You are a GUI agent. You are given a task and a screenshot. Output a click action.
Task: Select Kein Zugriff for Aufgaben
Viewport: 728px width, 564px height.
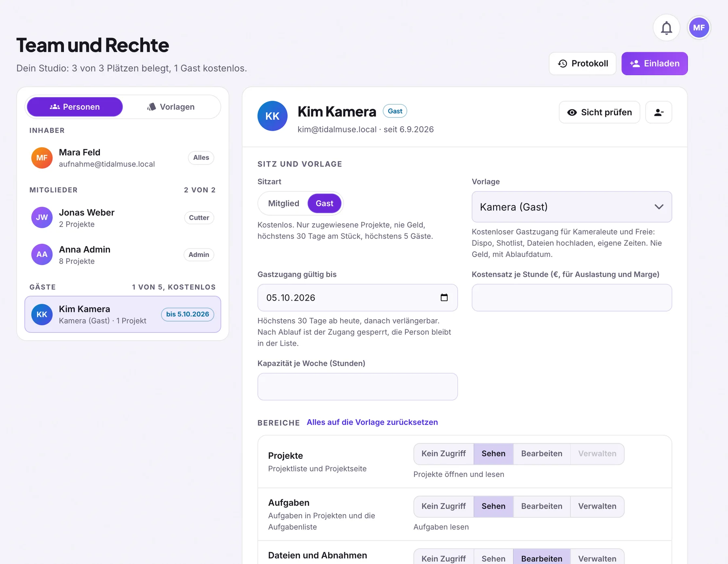coord(444,507)
